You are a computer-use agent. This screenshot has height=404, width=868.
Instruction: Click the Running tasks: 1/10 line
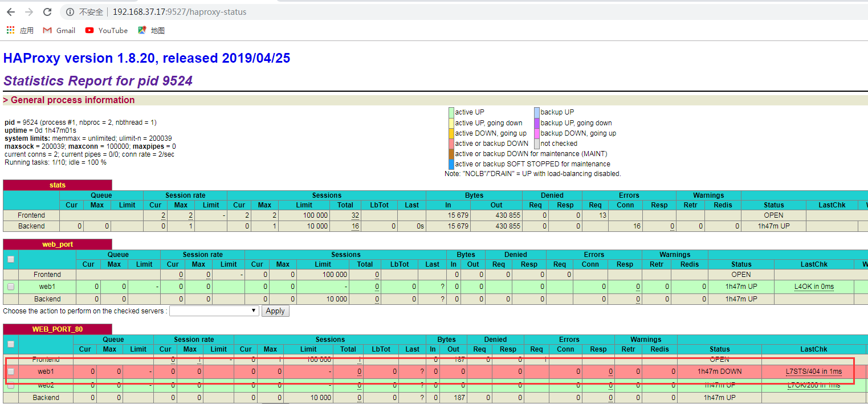pos(55,162)
